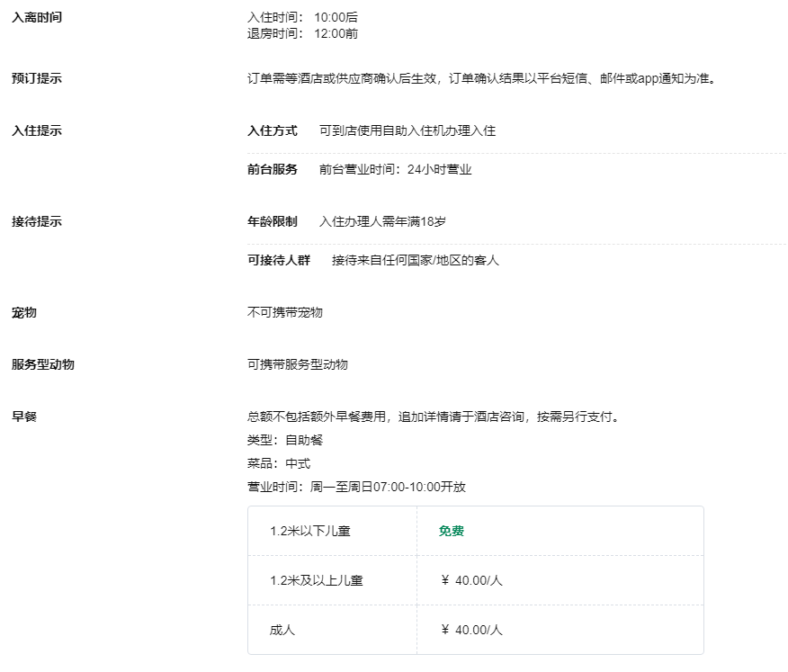
Task: Click the 服务型动物 section heading
Action: pos(43,364)
